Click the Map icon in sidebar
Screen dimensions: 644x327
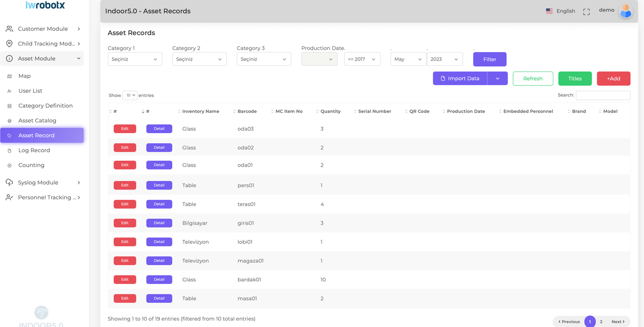9,76
